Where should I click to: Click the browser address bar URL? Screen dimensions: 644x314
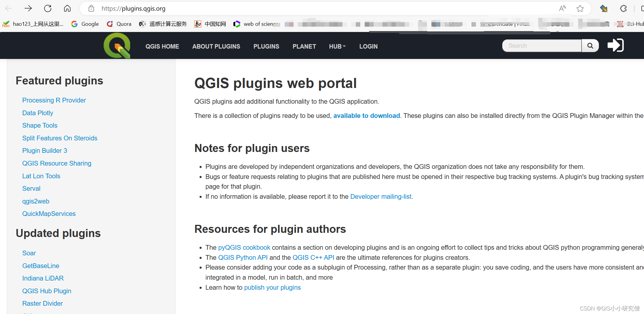point(133,9)
